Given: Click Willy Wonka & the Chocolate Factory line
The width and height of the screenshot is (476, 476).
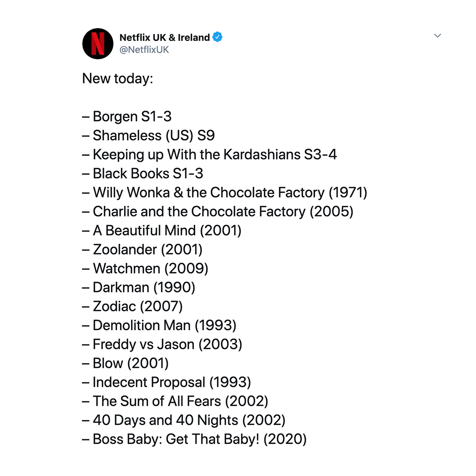Looking at the screenshot, I should click(225, 193).
